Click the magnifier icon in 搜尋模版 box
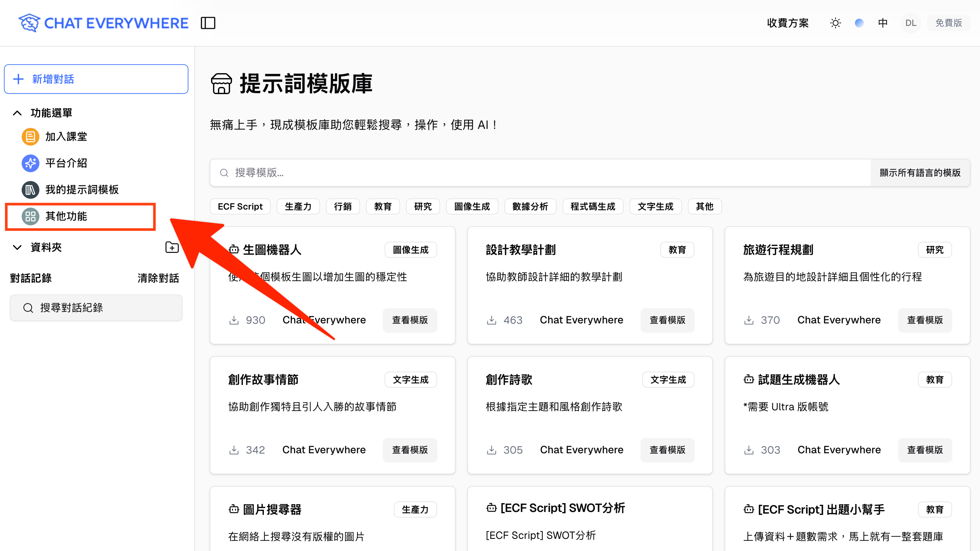 coord(224,173)
